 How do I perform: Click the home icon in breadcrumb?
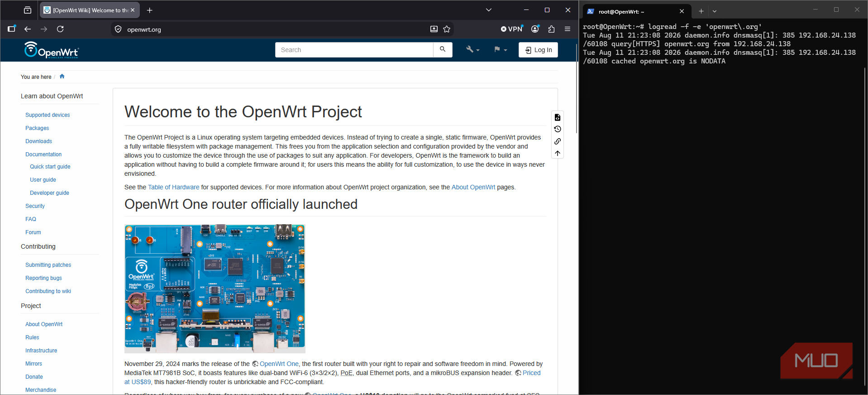click(62, 77)
